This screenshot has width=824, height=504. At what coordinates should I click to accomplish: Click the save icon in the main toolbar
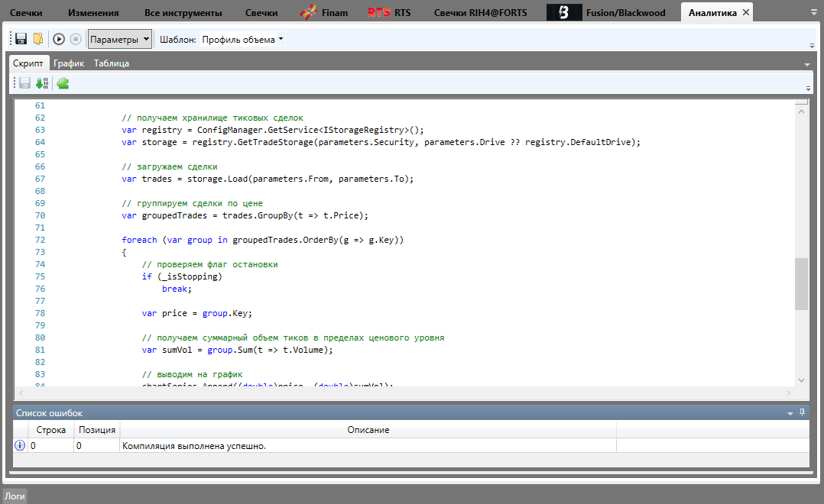point(21,39)
